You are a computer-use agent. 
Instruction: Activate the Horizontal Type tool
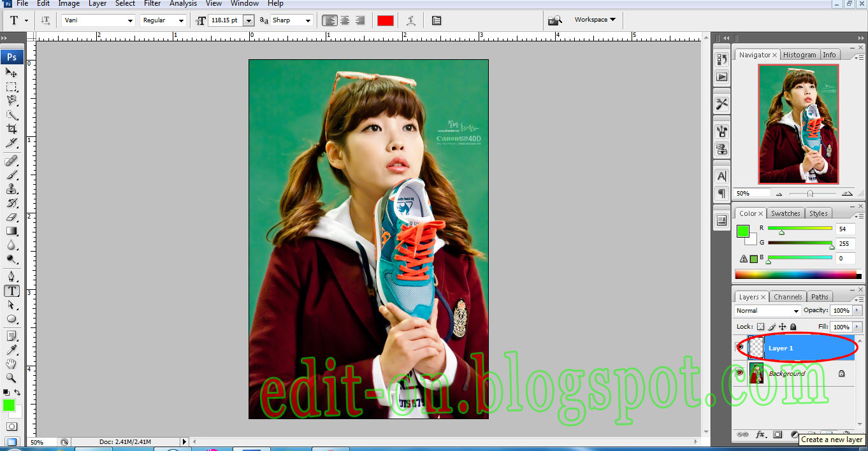point(12,290)
